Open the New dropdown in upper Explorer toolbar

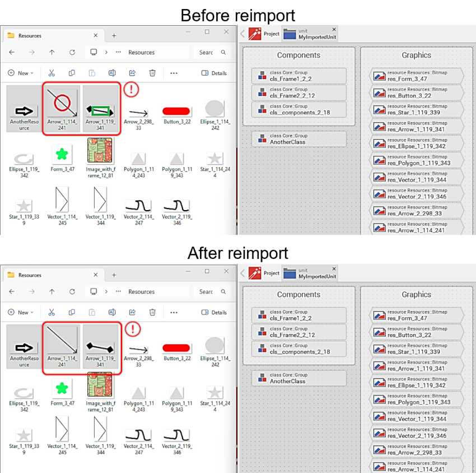pyautogui.click(x=21, y=73)
